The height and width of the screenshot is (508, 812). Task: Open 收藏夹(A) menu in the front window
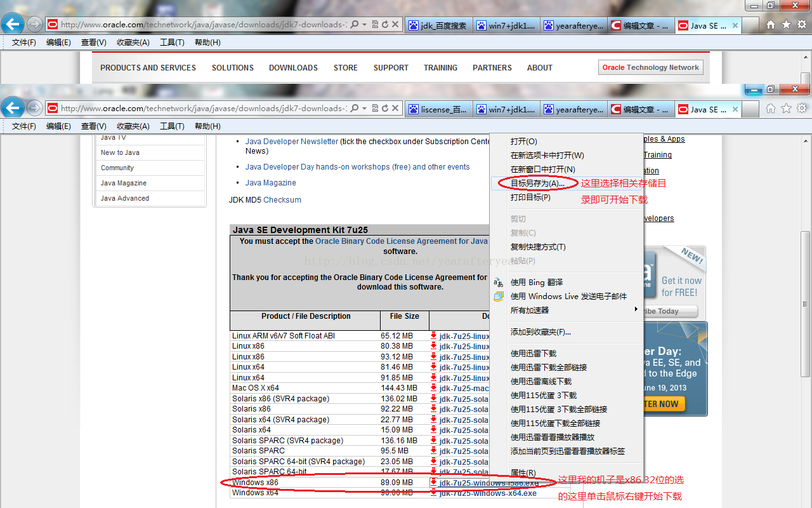[x=133, y=126]
